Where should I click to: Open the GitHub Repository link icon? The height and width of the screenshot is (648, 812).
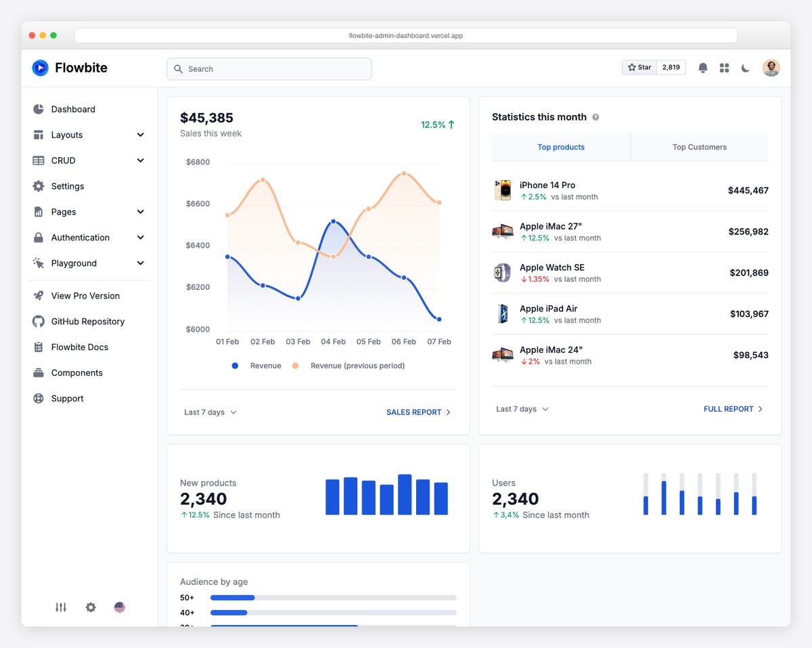pyautogui.click(x=39, y=321)
